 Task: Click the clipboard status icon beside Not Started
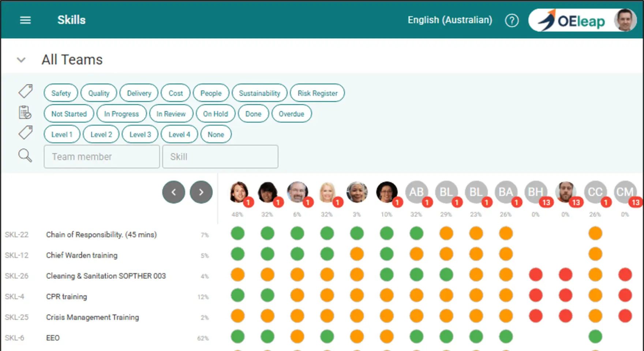pyautogui.click(x=25, y=112)
